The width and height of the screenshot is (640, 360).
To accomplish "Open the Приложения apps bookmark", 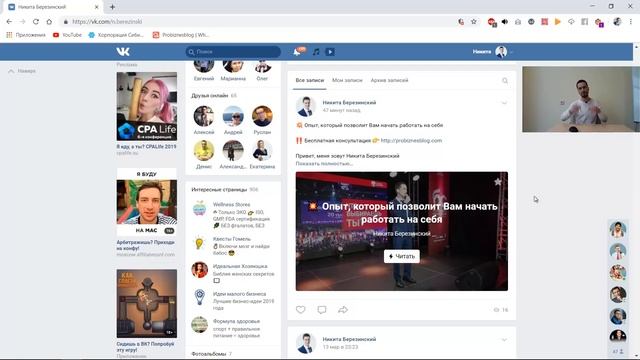I will click(x=26, y=35).
